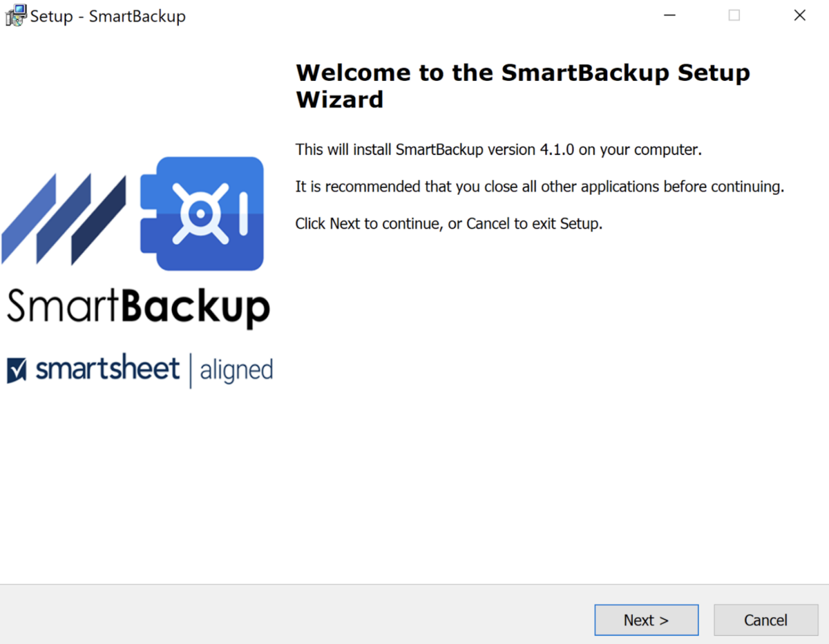Click Next to continue setup

click(646, 620)
